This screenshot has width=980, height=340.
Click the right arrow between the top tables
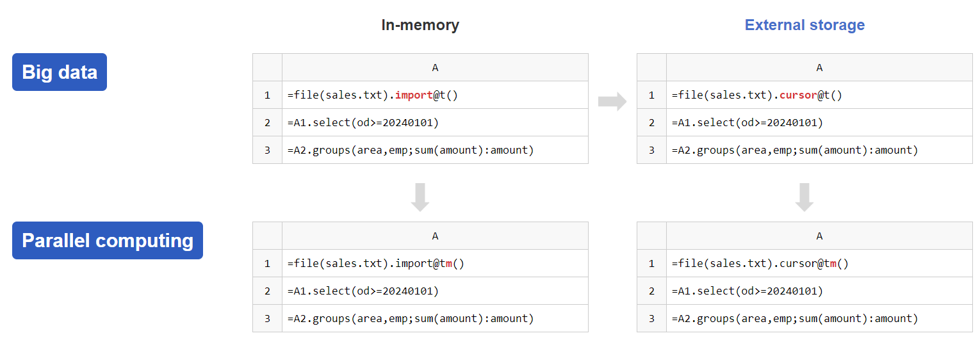pos(612,101)
